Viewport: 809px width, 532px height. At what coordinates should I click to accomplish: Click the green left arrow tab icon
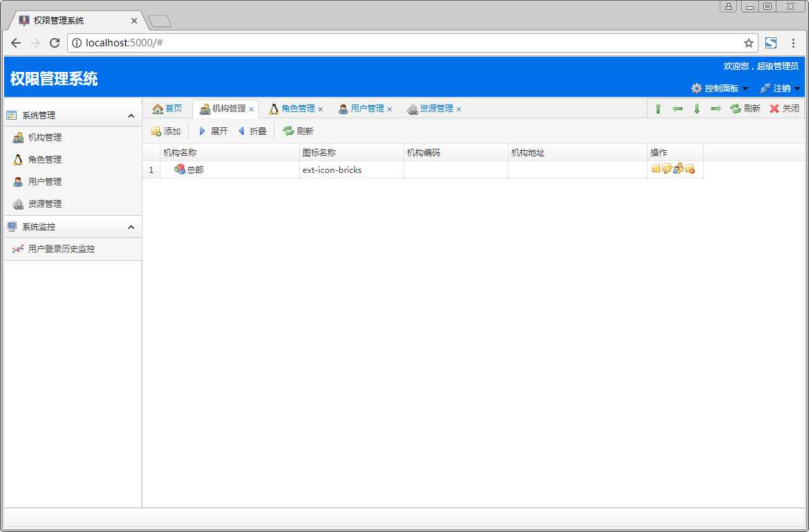tap(678, 109)
